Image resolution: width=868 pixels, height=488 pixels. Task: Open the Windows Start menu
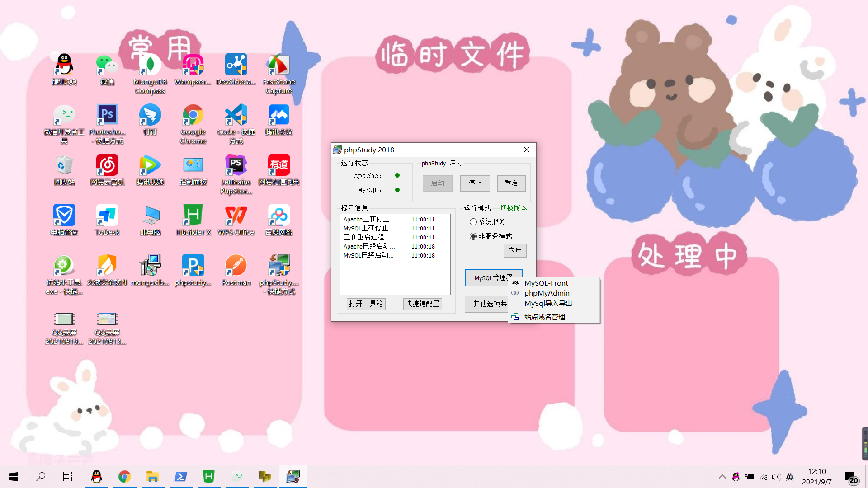[x=14, y=477]
